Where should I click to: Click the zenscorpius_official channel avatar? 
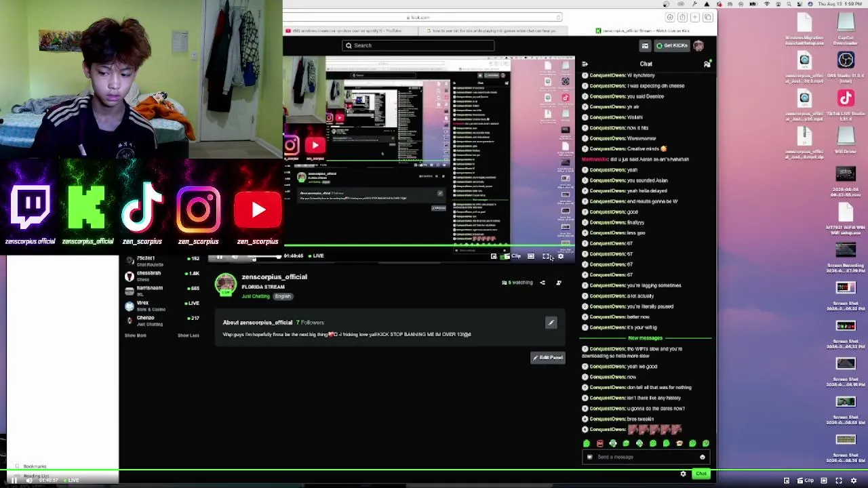[x=226, y=285]
